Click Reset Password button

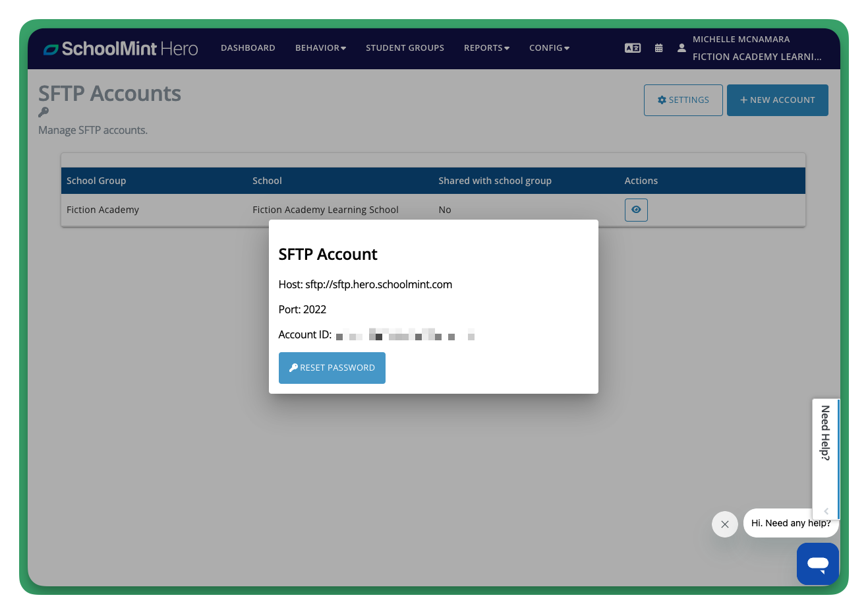click(332, 368)
